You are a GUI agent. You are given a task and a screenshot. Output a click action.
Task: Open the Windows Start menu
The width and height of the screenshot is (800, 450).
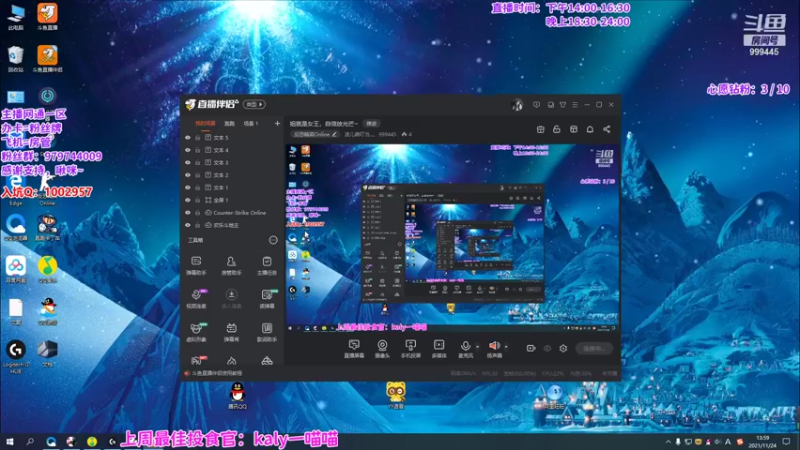10,441
